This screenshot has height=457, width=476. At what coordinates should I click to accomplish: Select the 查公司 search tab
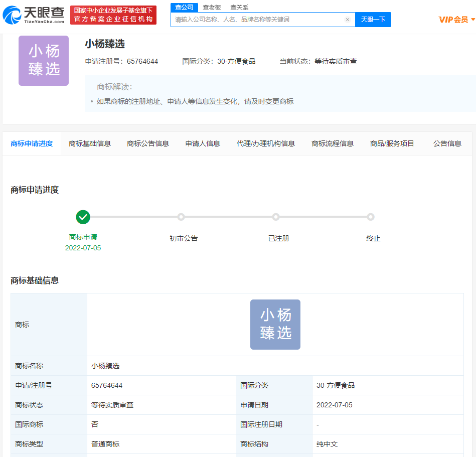pyautogui.click(x=184, y=8)
